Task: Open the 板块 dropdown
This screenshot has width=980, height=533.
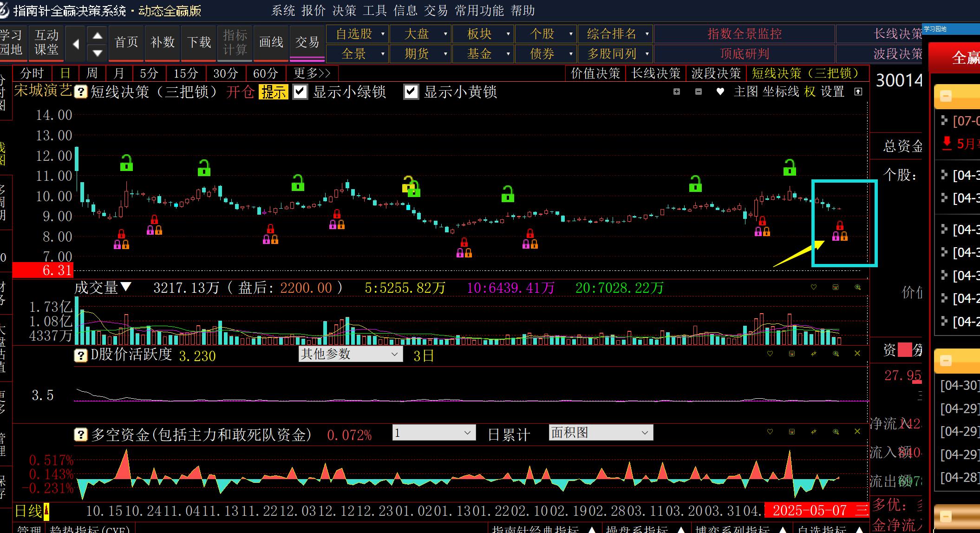Action: (x=483, y=34)
